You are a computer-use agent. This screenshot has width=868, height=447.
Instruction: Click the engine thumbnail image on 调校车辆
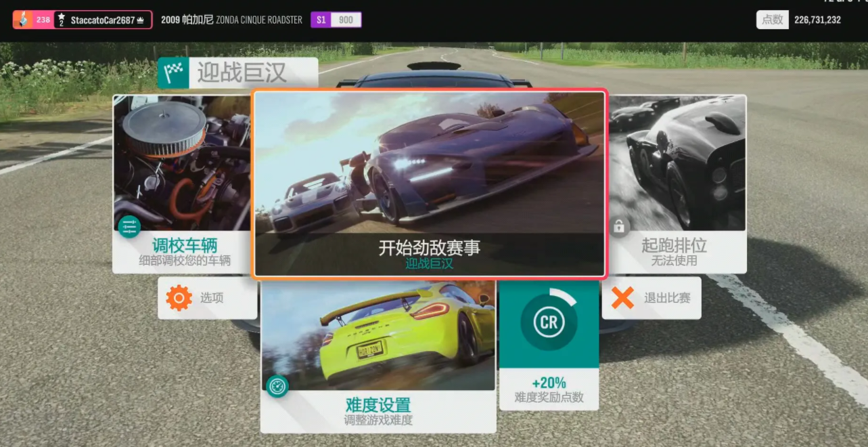tap(182, 163)
